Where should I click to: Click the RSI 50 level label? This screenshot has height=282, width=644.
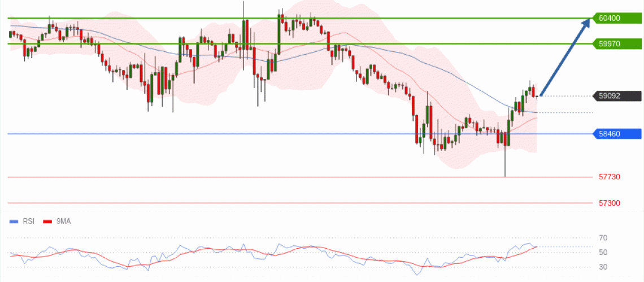603,253
